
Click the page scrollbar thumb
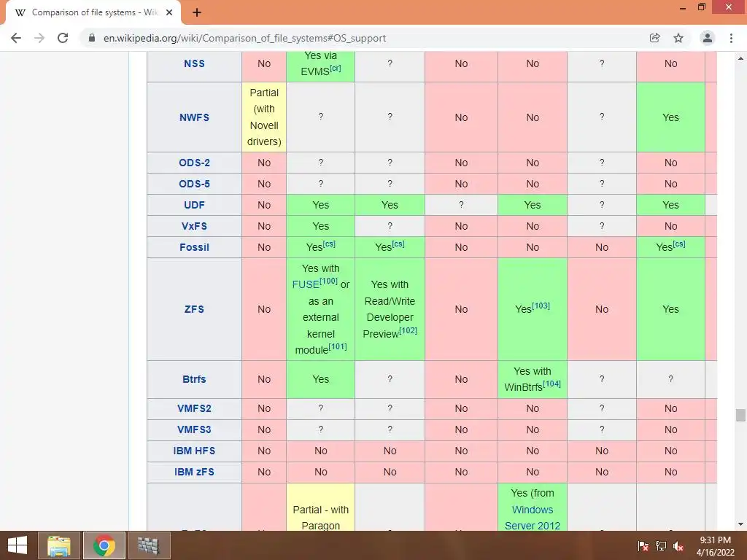click(x=740, y=415)
